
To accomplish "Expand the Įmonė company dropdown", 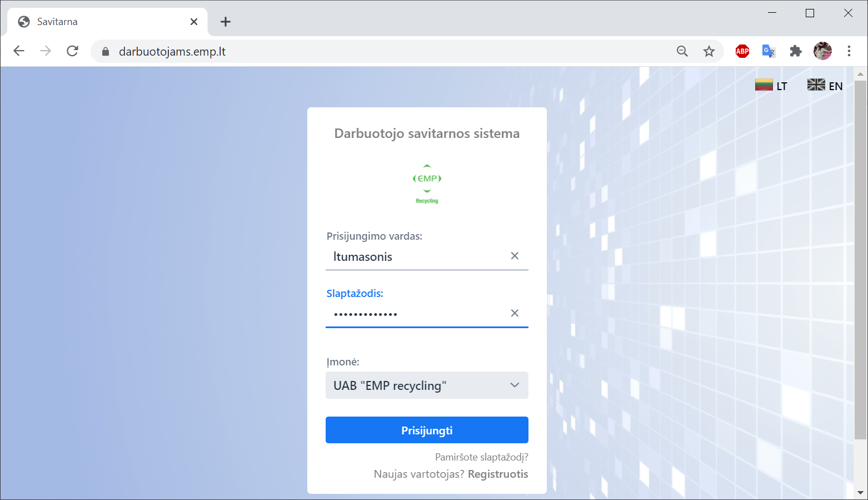I will click(427, 385).
